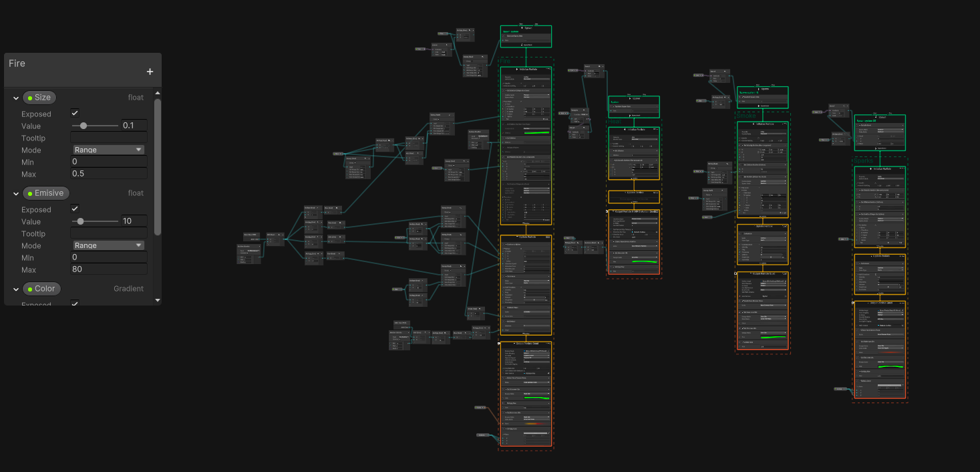Click the header icon of Sparks' Initialize Particle node
The width and height of the screenshot is (980, 472).
(x=870, y=169)
